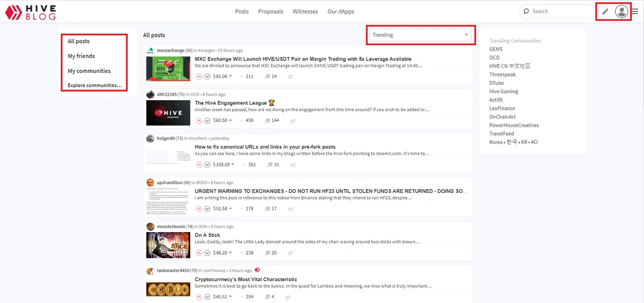The image size is (644, 303).
Task: Open the Our dApps navigation item
Action: (x=341, y=11)
